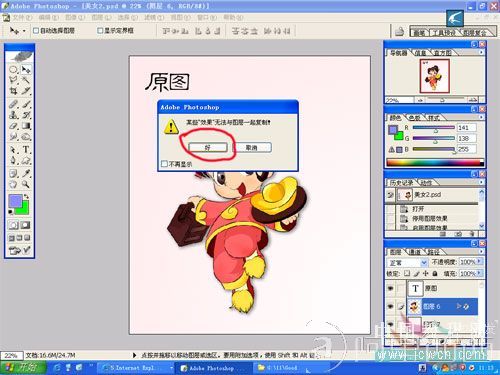The height and width of the screenshot is (375, 500).
Task: Open the status bar info arrow
Action: pos(135,355)
